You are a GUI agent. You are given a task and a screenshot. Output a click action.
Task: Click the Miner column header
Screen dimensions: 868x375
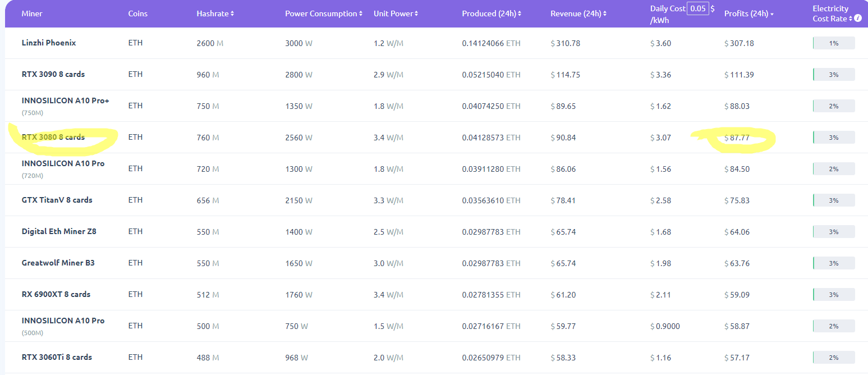(32, 13)
